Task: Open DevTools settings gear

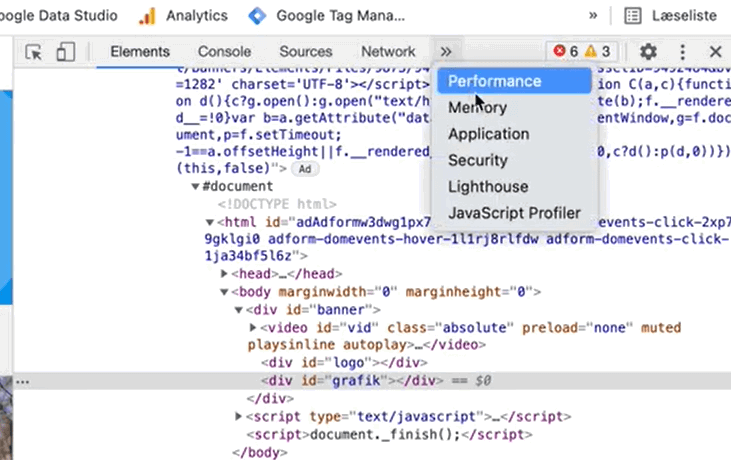Action: (x=648, y=51)
